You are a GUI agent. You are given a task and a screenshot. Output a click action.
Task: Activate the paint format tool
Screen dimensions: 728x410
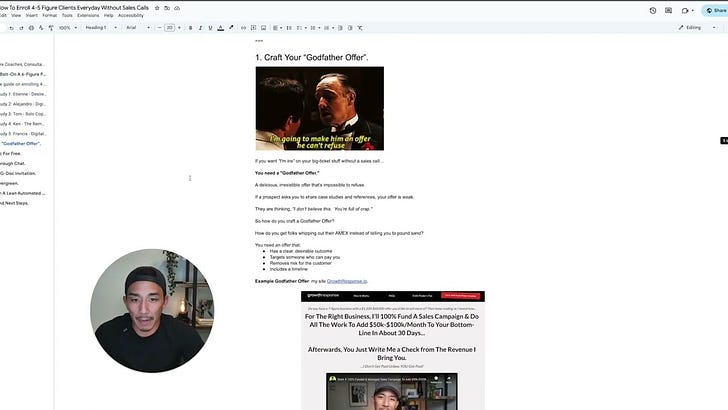point(51,28)
